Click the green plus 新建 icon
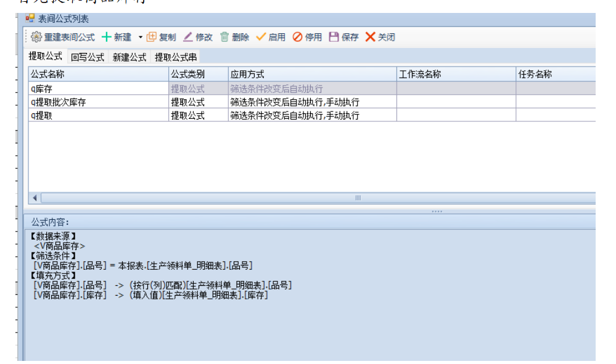Image resolution: width=616 pixels, height=364 pixels. pos(107,37)
